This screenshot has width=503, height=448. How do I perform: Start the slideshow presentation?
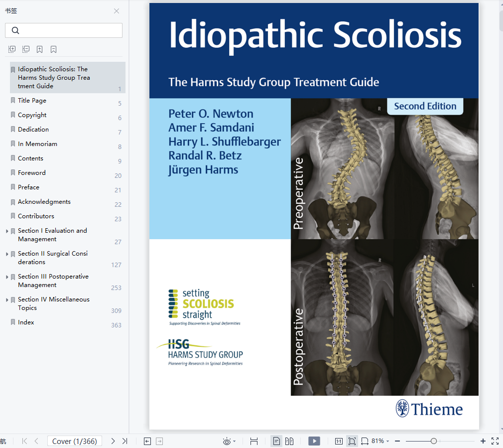click(x=314, y=441)
